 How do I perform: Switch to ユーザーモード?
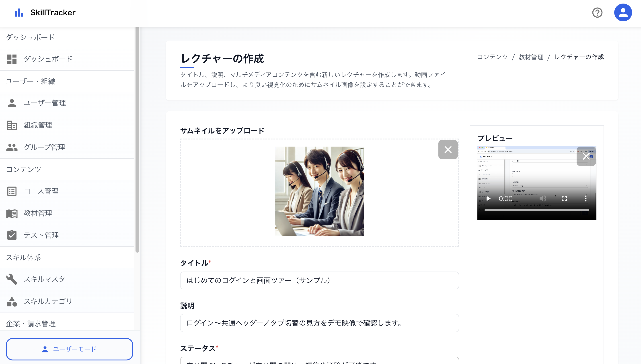pyautogui.click(x=69, y=349)
